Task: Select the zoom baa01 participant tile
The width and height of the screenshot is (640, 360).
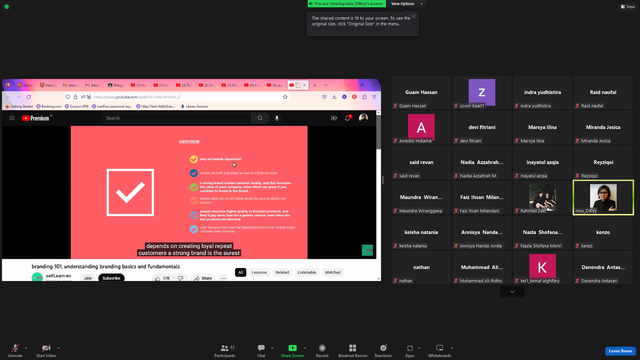Action: pyautogui.click(x=482, y=93)
